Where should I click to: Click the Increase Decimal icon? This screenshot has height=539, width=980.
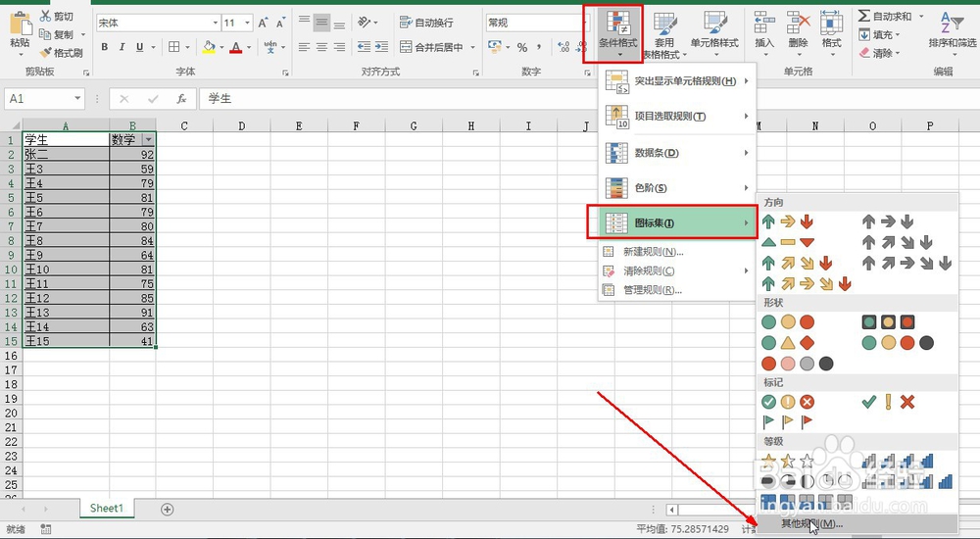[x=563, y=47]
